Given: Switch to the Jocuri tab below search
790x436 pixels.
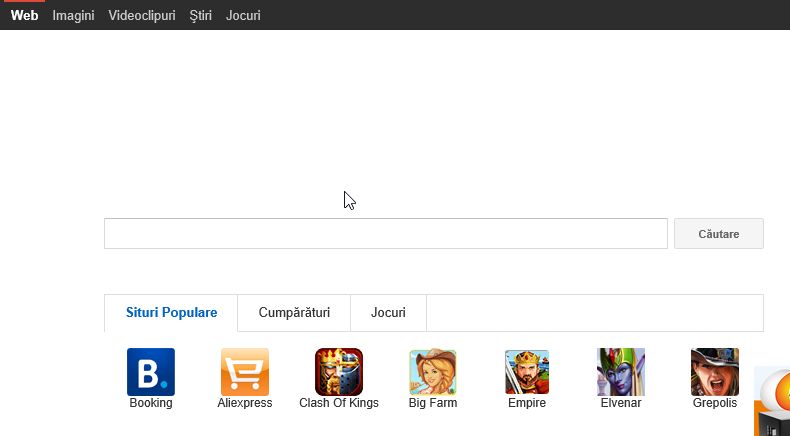Looking at the screenshot, I should (x=388, y=313).
